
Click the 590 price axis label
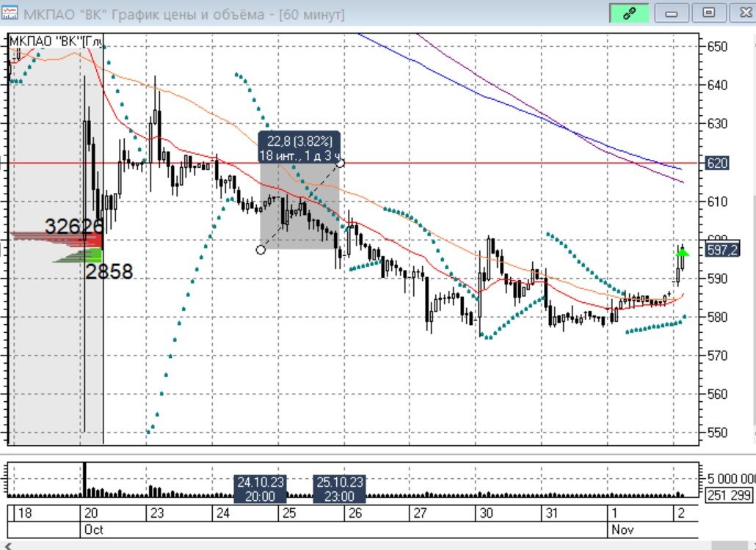click(x=717, y=279)
